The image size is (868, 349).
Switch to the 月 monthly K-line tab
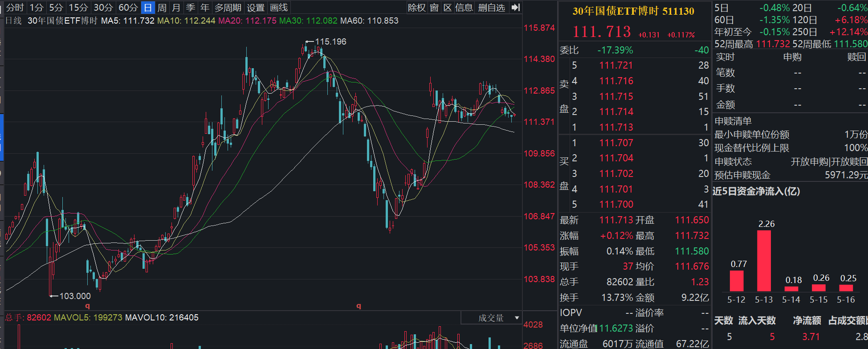point(176,8)
